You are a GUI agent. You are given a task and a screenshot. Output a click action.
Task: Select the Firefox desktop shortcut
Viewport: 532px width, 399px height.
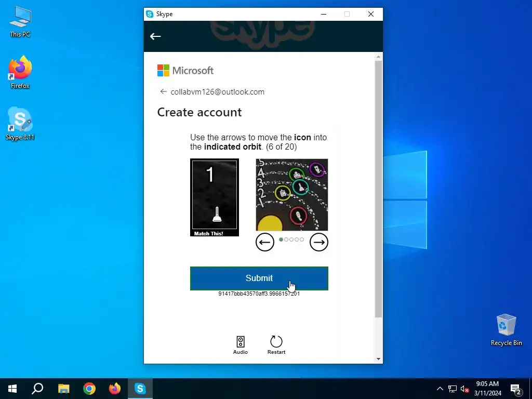pos(20,72)
